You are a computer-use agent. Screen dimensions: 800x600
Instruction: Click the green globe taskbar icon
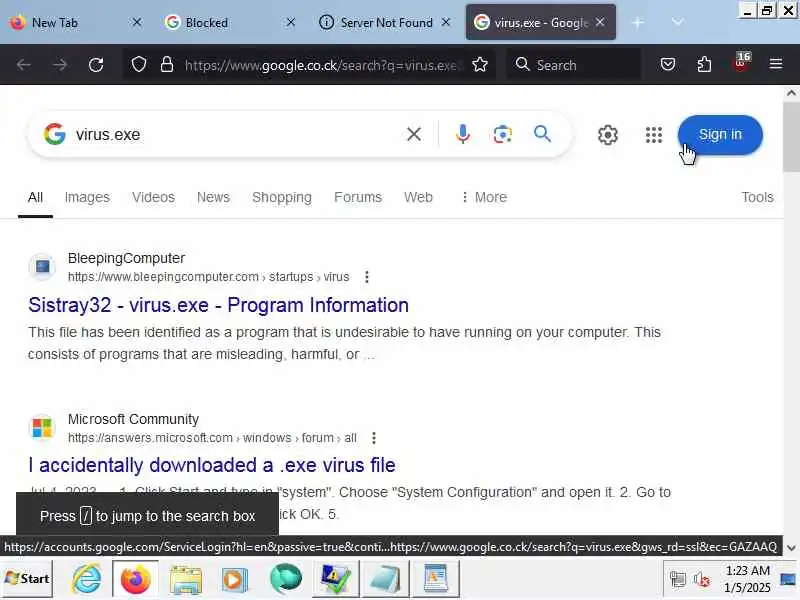(286, 579)
